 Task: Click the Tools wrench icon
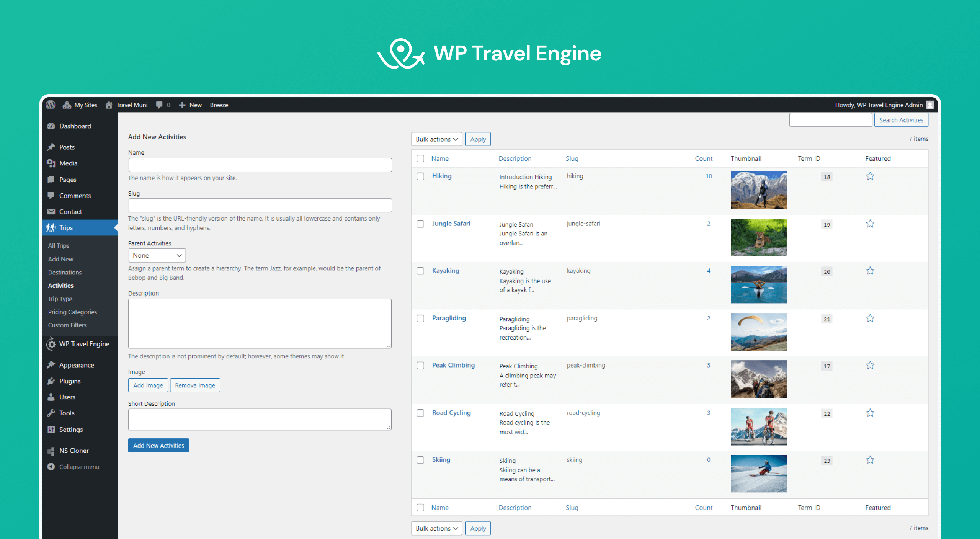[x=51, y=413]
